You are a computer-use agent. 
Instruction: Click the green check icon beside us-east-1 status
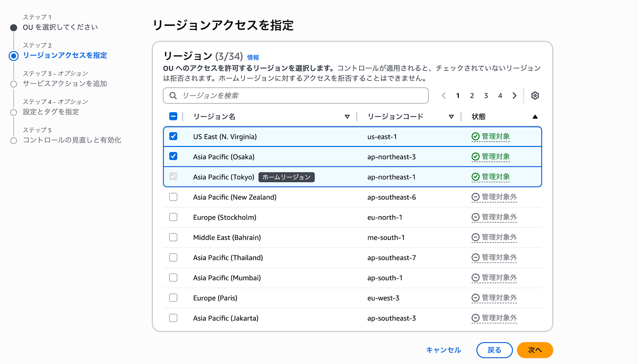(475, 136)
